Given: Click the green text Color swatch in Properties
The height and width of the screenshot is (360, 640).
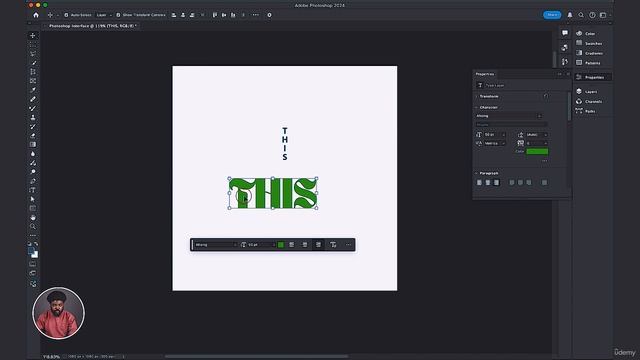Looking at the screenshot, I should 537,151.
